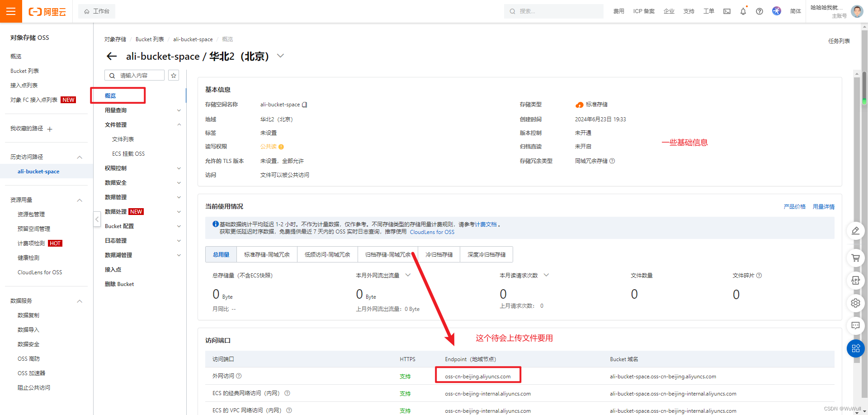The width and height of the screenshot is (868, 415).
Task: Open the product pricing (产品价格) link
Action: 795,207
